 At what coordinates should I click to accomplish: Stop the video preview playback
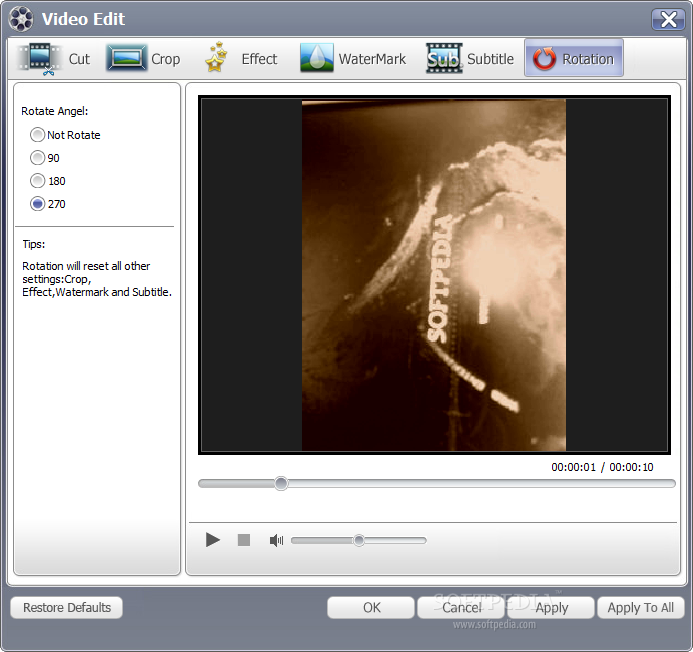pos(244,540)
